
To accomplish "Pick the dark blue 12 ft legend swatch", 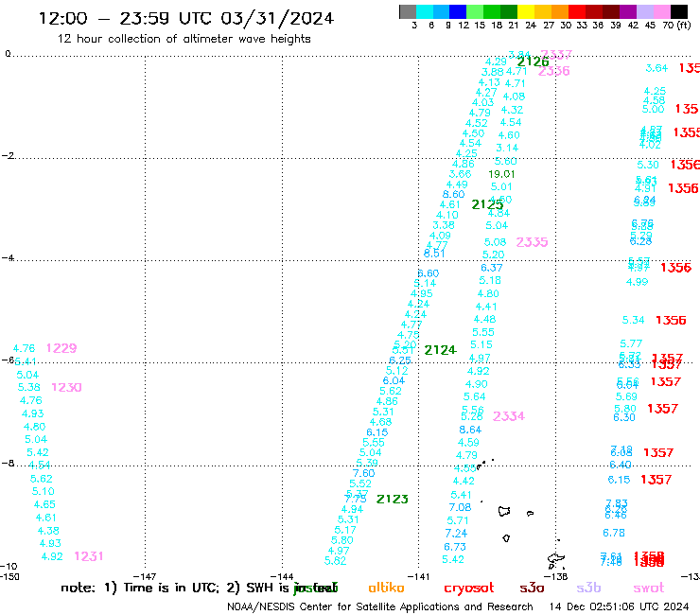I will click(458, 12).
